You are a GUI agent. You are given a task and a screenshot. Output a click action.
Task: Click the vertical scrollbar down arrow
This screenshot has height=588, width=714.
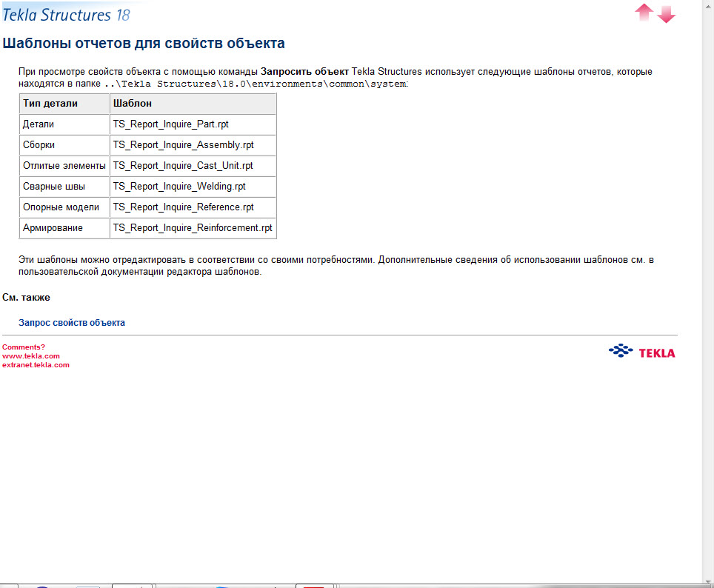coord(708,581)
